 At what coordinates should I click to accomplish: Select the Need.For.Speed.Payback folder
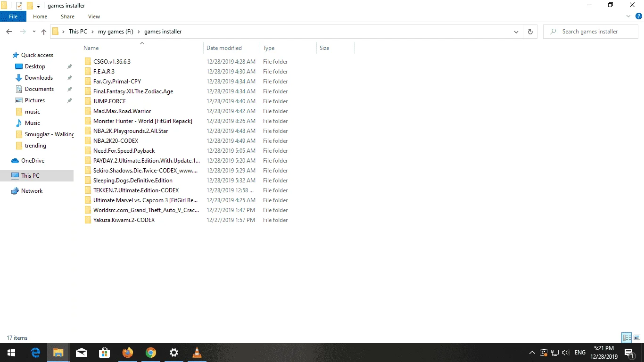pyautogui.click(x=124, y=151)
